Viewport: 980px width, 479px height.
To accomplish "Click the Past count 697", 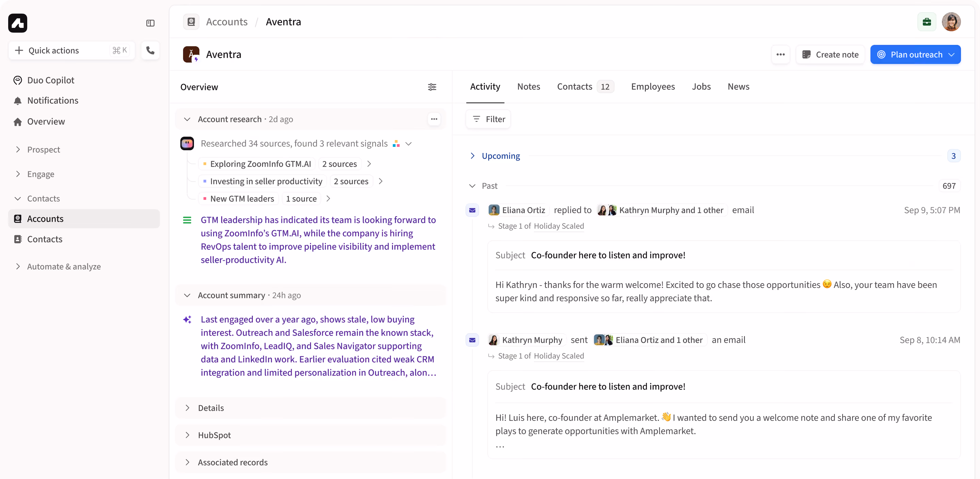I will pos(949,186).
